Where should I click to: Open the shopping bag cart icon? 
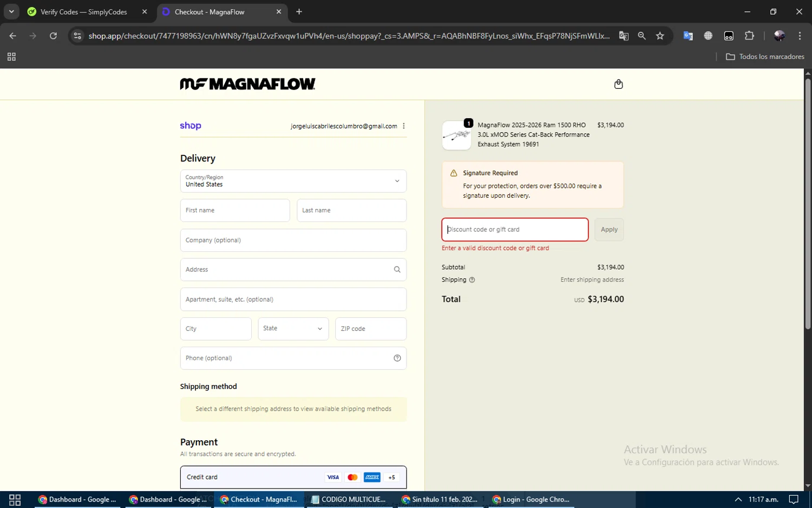coord(618,84)
